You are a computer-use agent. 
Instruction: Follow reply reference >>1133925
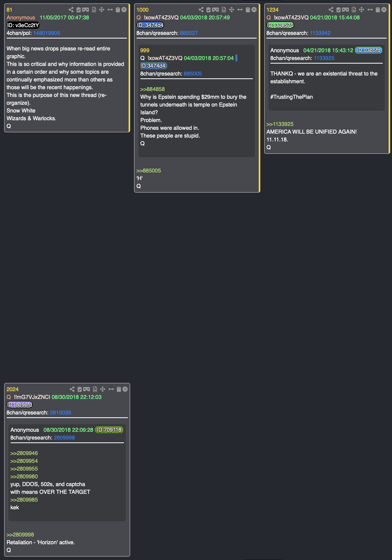(x=280, y=124)
